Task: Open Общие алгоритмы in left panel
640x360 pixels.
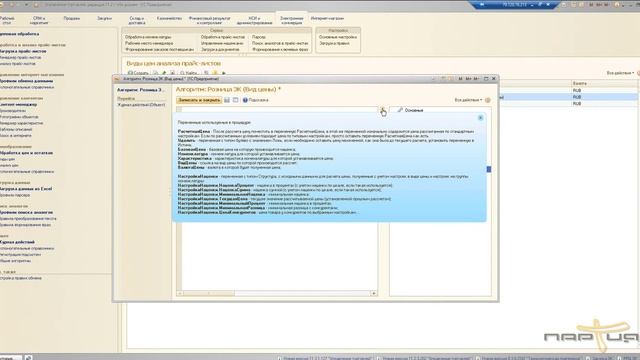Action: point(15,260)
